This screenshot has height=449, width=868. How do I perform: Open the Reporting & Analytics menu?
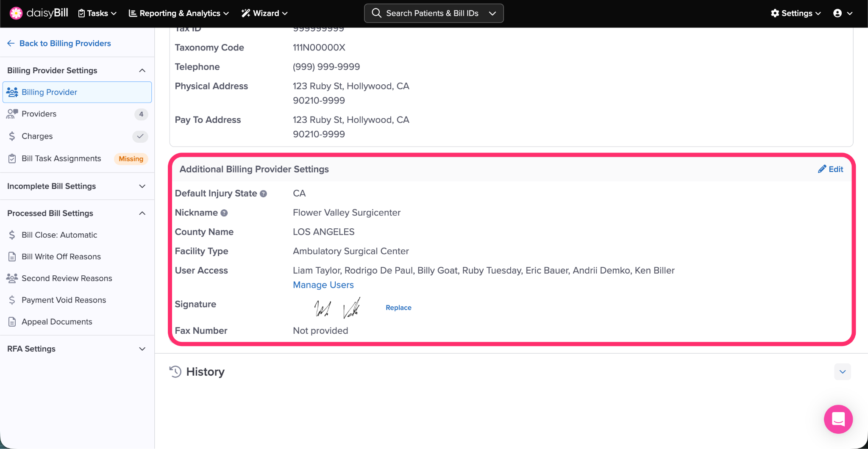[x=179, y=13]
